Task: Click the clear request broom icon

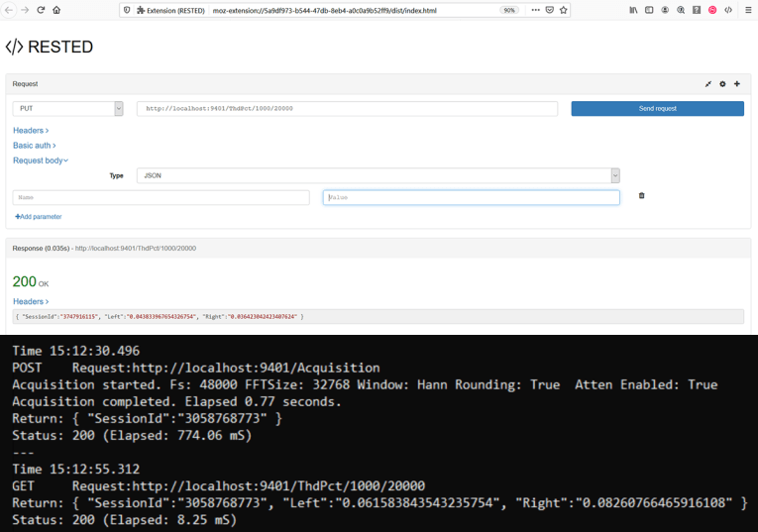Action: (x=708, y=84)
